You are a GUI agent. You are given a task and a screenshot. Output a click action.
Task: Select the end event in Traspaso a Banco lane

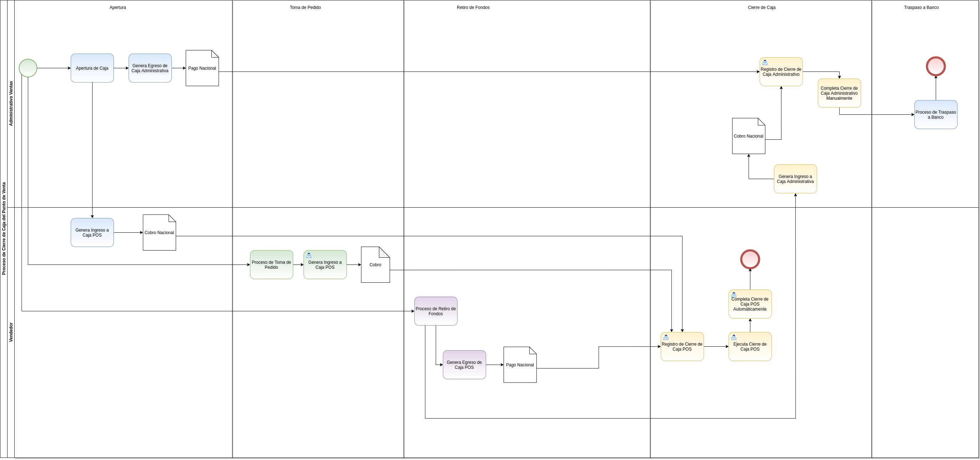tap(936, 66)
